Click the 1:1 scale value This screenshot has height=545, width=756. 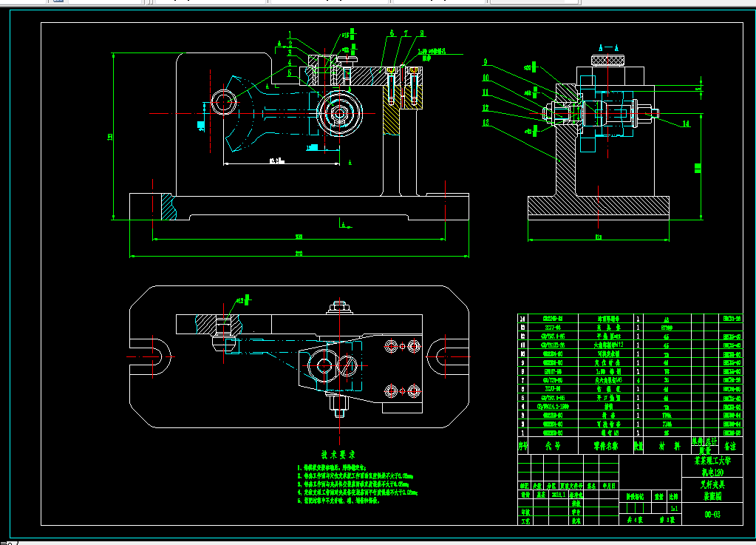(674, 508)
